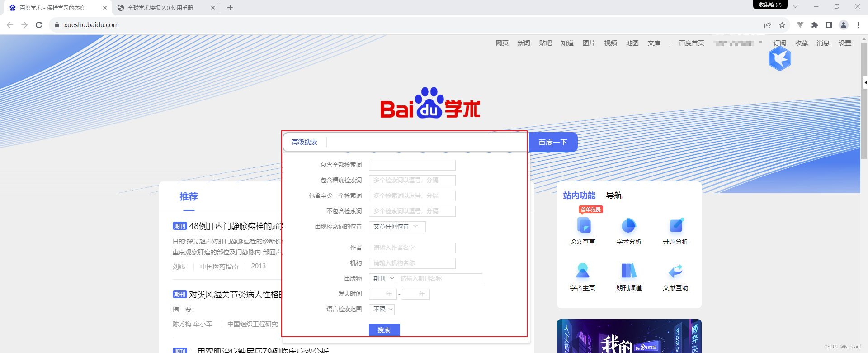Open the 文献互助 exchange icon
Image resolution: width=868 pixels, height=353 pixels.
pyautogui.click(x=675, y=271)
